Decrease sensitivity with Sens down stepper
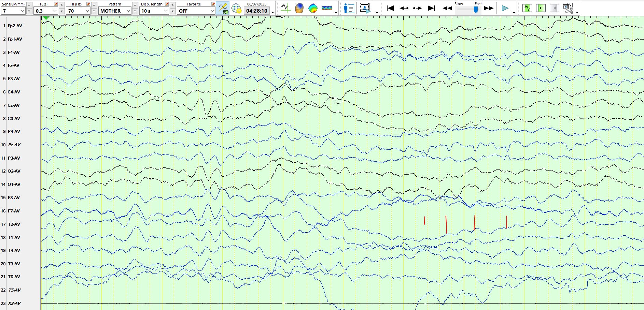Image resolution: width=644 pixels, height=310 pixels. (x=29, y=11)
